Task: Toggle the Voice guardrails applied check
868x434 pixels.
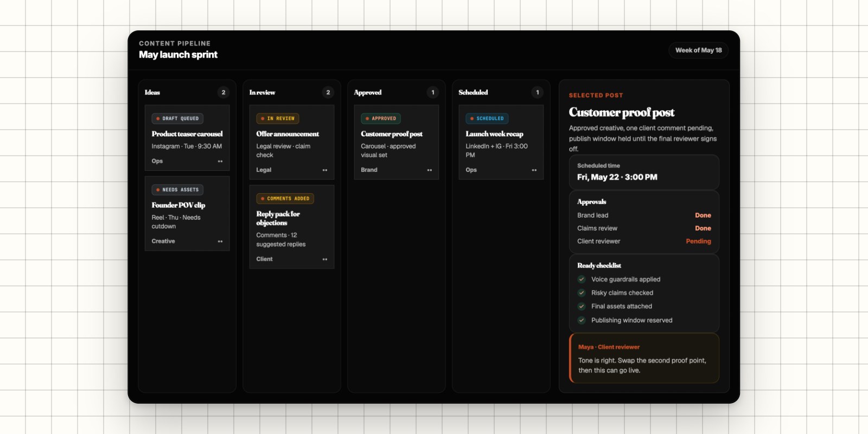Action: 582,279
